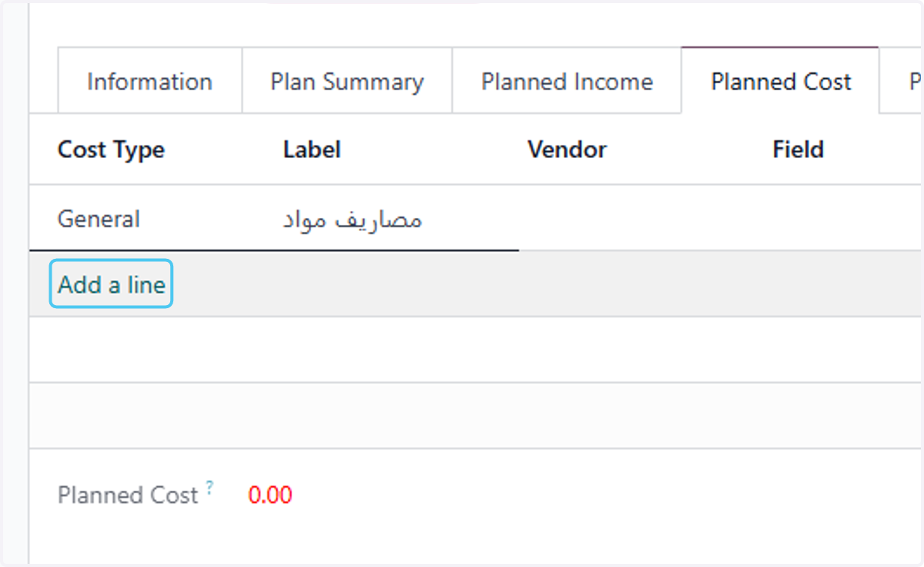Add a line to planned costs
Screen dimensions: 924x567
[112, 285]
